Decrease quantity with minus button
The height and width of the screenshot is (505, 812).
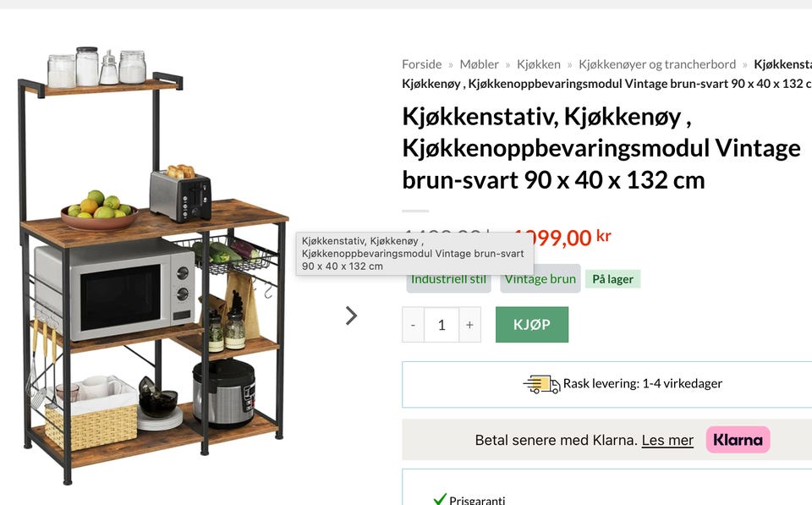[413, 325]
